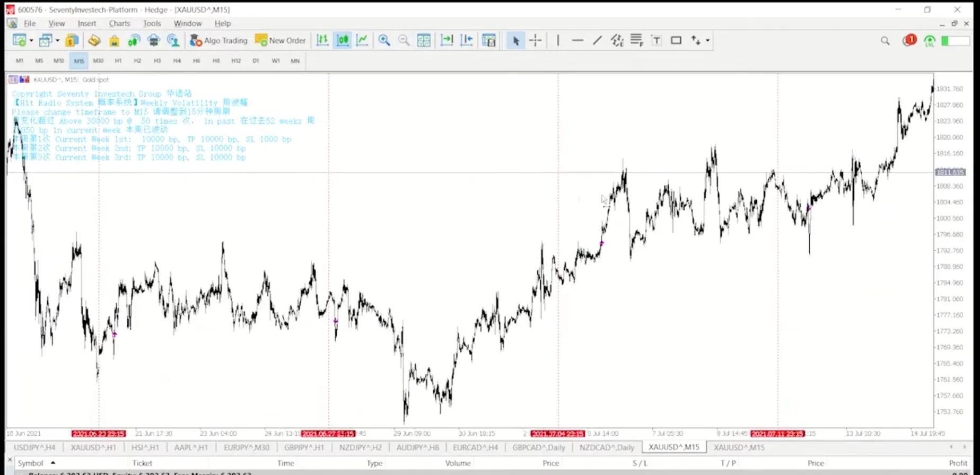Open the MQL5 community search icon
Screen dimensions: 980x475
(173, 40)
